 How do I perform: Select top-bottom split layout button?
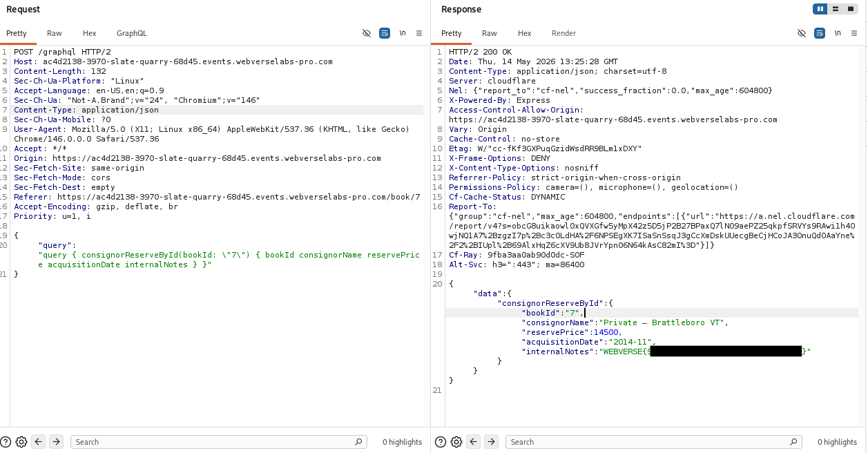pos(836,9)
